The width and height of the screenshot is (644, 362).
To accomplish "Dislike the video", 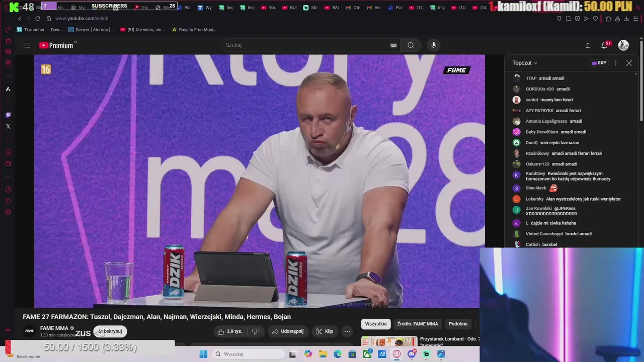I will 255,331.
